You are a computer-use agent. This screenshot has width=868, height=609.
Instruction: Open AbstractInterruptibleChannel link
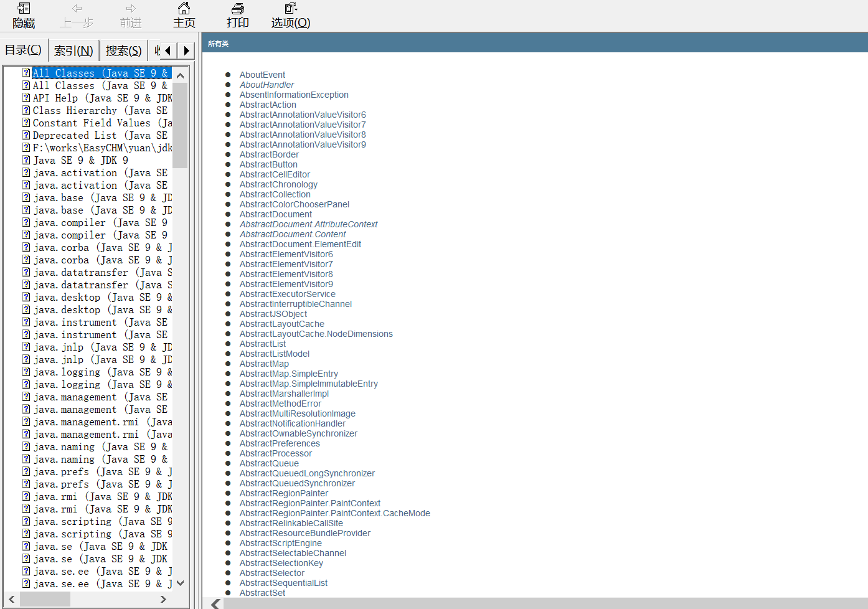click(296, 304)
